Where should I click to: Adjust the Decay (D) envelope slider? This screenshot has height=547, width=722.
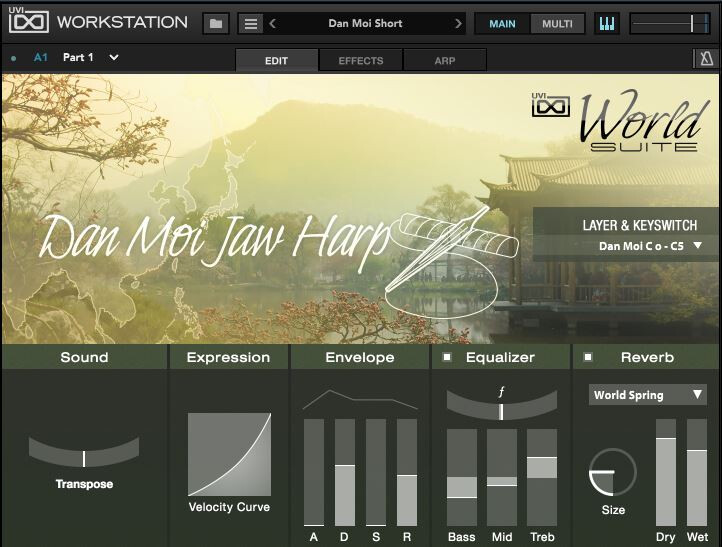coord(344,472)
